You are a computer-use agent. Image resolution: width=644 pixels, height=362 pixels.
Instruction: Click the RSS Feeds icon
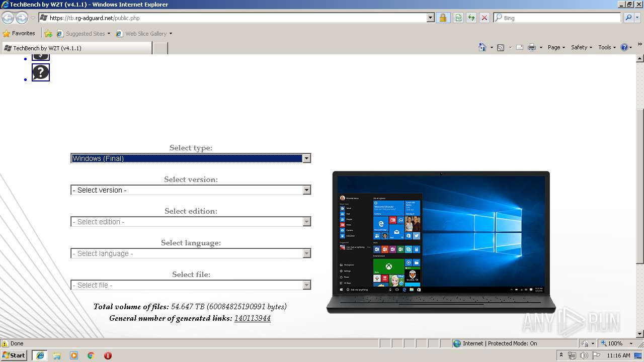coord(501,47)
